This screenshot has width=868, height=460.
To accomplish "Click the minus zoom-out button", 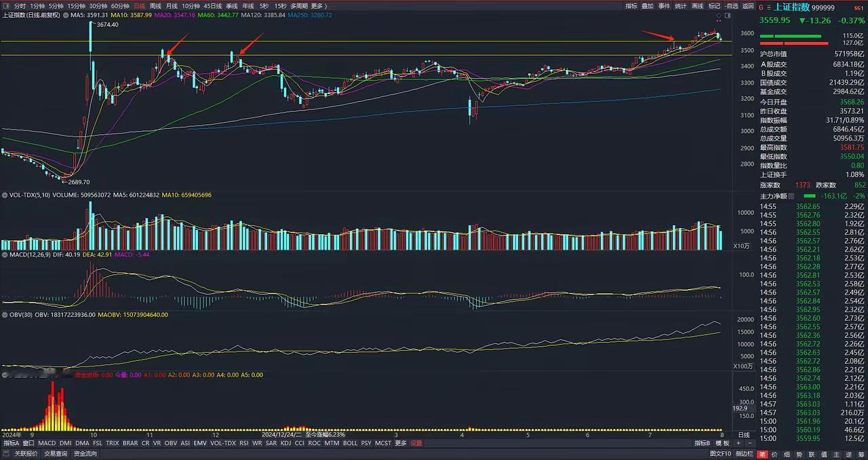I will 750,443.
